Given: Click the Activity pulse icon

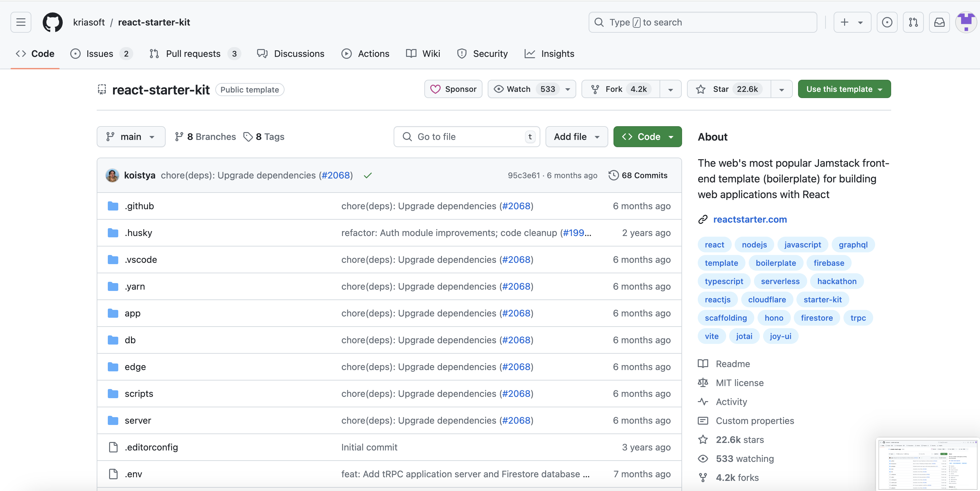Looking at the screenshot, I should (x=703, y=401).
